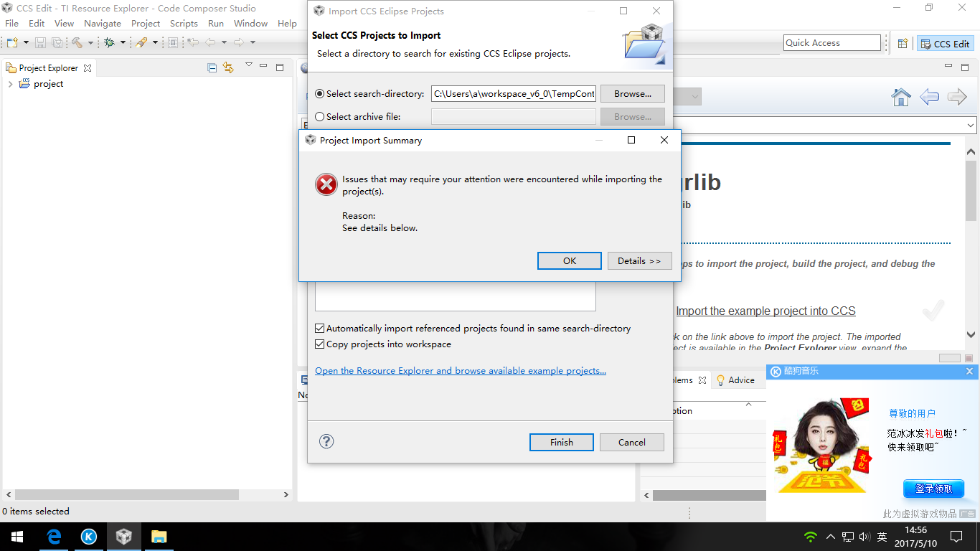Toggle Link with Editor in Project Explorer
The image size is (980, 551).
point(228,68)
